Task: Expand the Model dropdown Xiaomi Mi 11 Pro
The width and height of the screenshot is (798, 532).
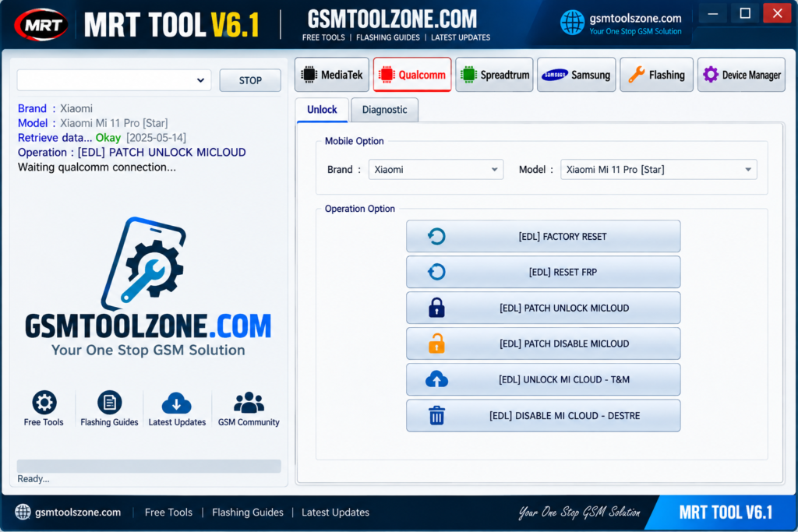Action: 659,169
